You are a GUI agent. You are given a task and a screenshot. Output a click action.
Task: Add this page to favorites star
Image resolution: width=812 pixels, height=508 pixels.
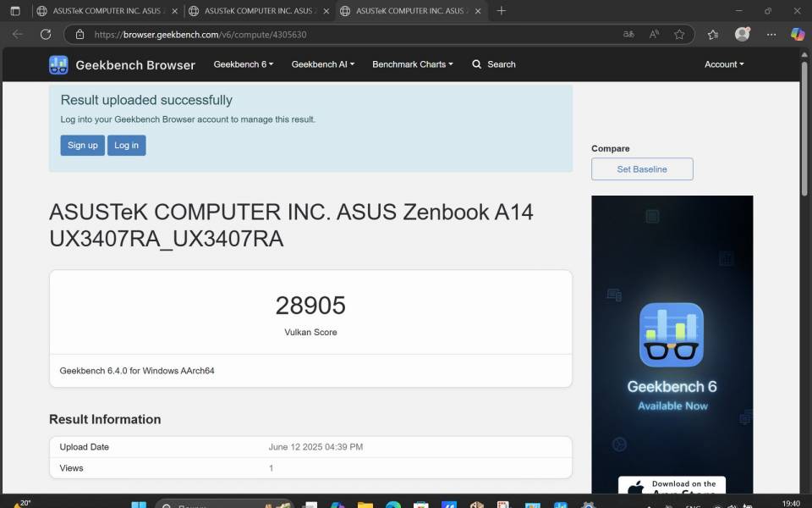(679, 34)
